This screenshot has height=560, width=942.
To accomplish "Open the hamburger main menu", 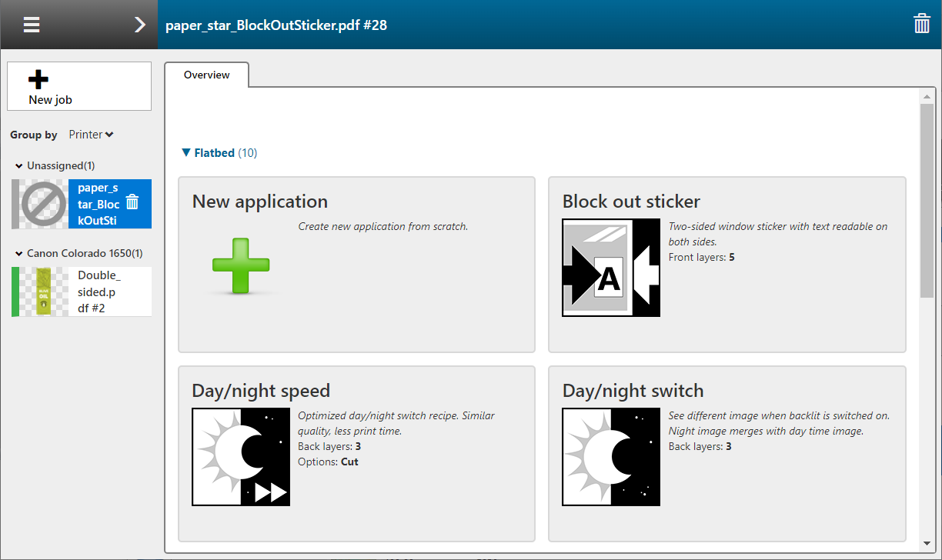I will pyautogui.click(x=31, y=25).
